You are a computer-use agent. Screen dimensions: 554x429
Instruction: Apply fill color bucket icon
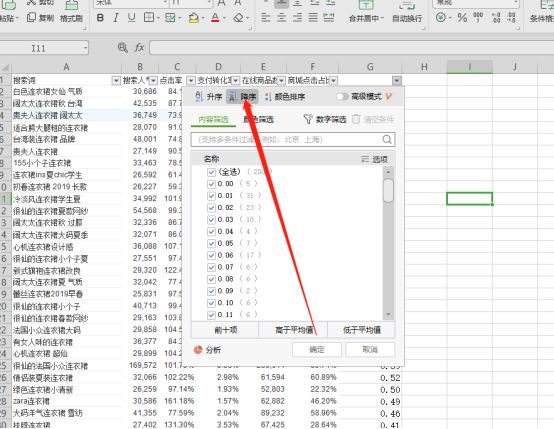point(193,18)
